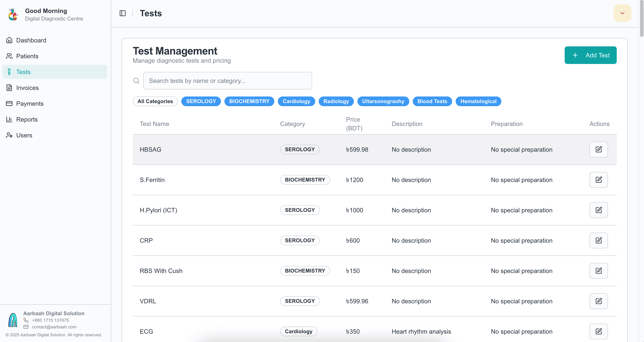
Task: Click phone number +880 1715 137675
Action: (x=50, y=320)
